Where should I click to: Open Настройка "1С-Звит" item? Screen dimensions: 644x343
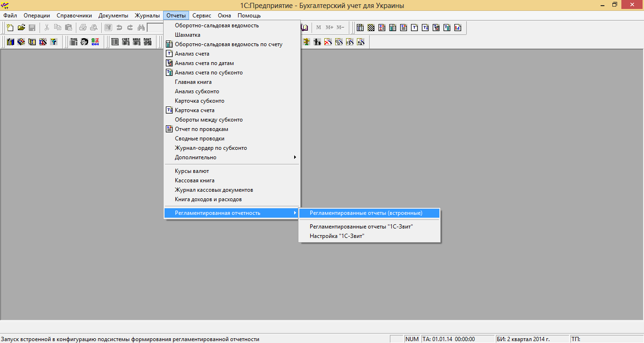click(337, 236)
